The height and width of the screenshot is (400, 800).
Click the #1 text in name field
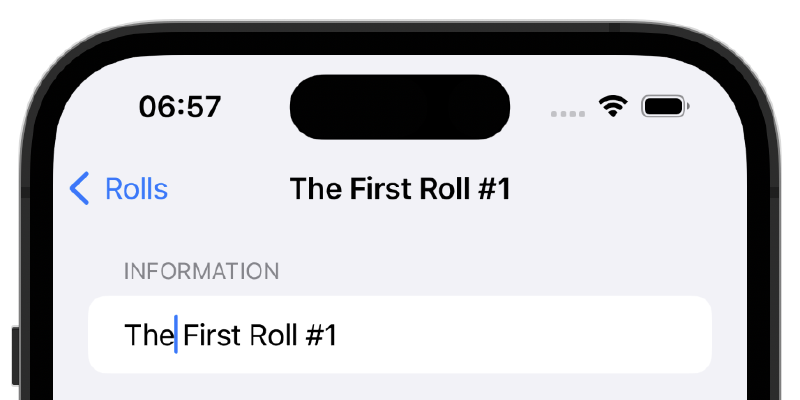(321, 335)
